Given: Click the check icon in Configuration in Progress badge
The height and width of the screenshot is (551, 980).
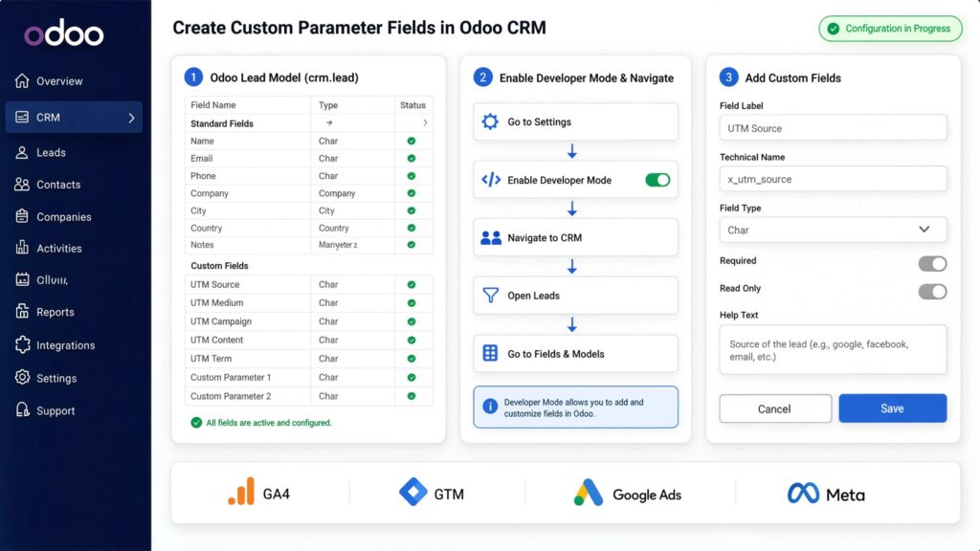Looking at the screenshot, I should 834,29.
